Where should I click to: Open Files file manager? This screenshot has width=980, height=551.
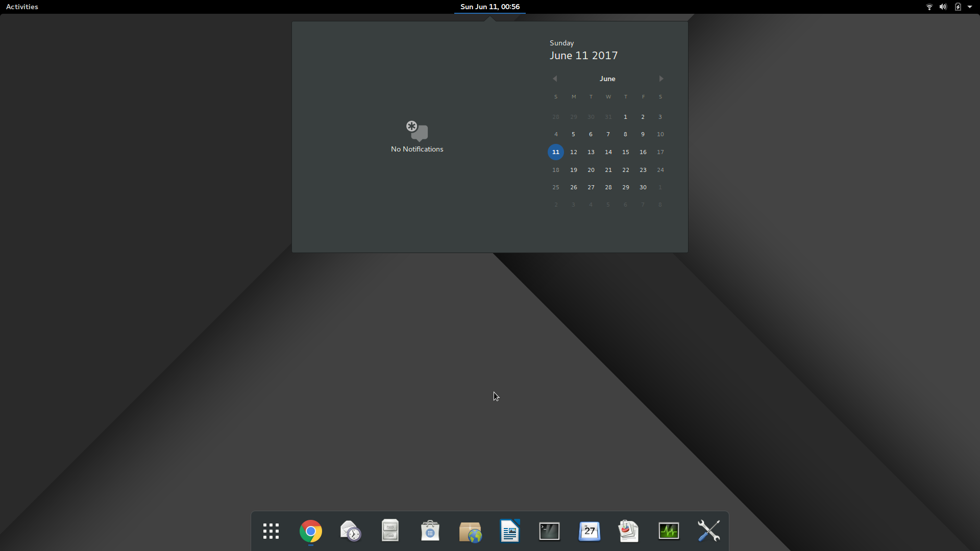pos(390,531)
